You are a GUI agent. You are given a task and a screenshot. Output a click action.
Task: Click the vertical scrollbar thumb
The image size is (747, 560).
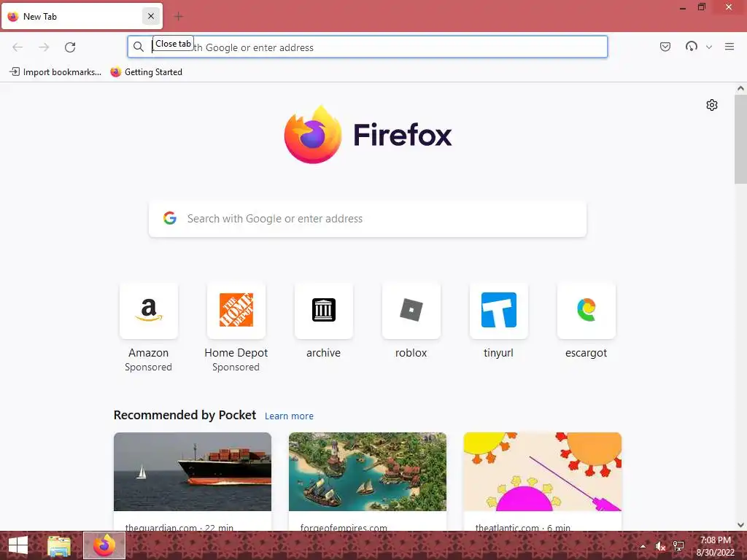(x=740, y=139)
